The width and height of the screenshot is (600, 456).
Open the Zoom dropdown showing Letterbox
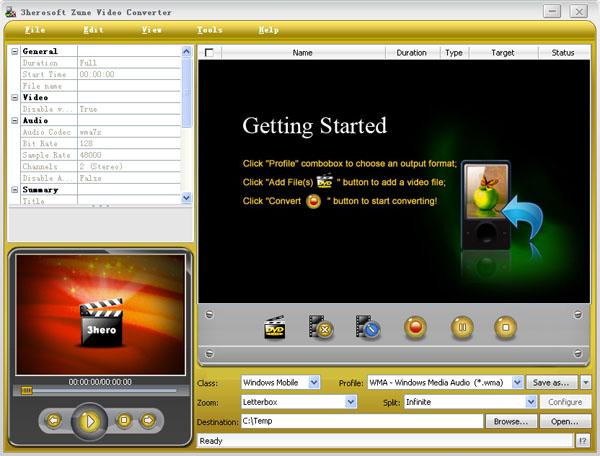pyautogui.click(x=351, y=402)
